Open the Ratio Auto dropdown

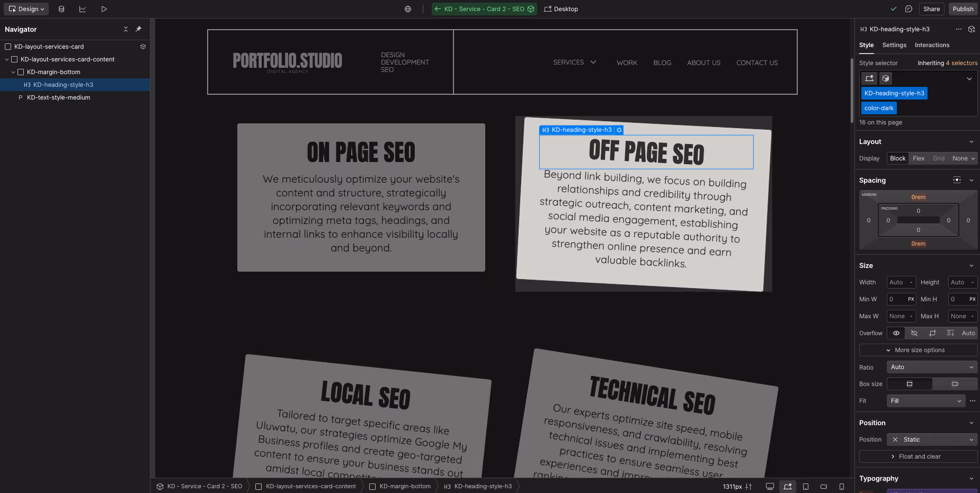[x=932, y=367]
